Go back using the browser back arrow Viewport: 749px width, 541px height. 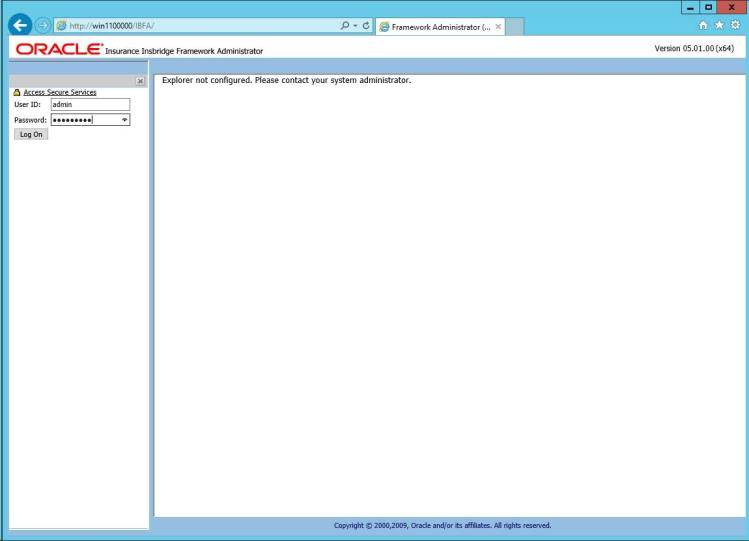20,25
